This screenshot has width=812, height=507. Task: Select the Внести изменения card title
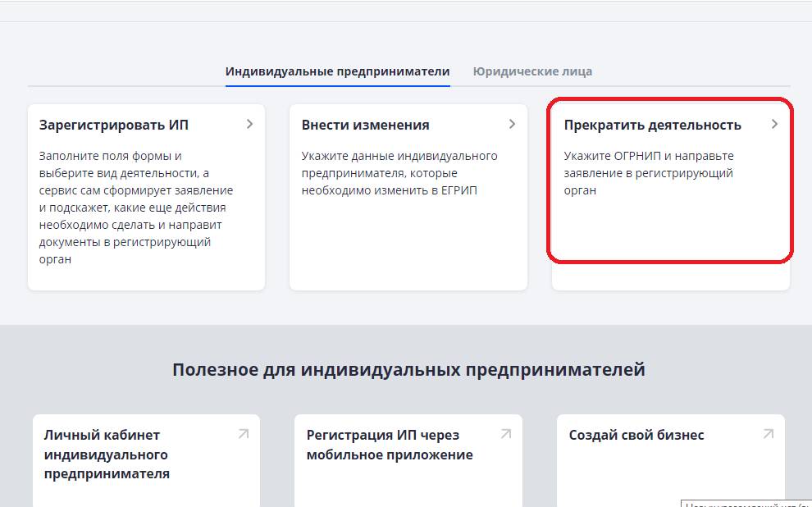point(365,125)
